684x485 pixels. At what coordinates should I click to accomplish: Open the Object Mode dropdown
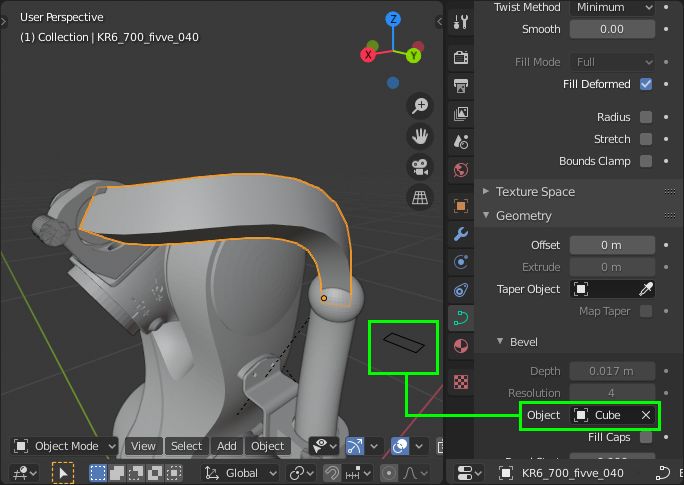[64, 446]
